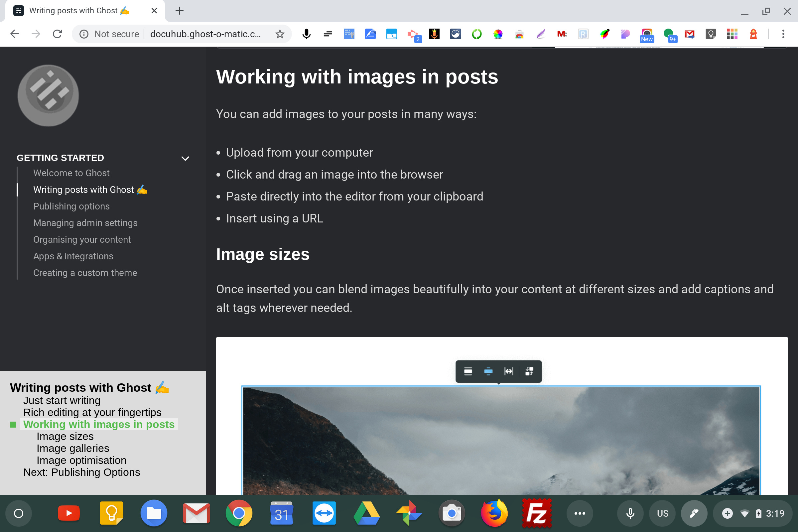Click the Chrome Web Store bag extension icon
Image resolution: width=798 pixels, height=532 pixels.
pyautogui.click(x=519, y=34)
